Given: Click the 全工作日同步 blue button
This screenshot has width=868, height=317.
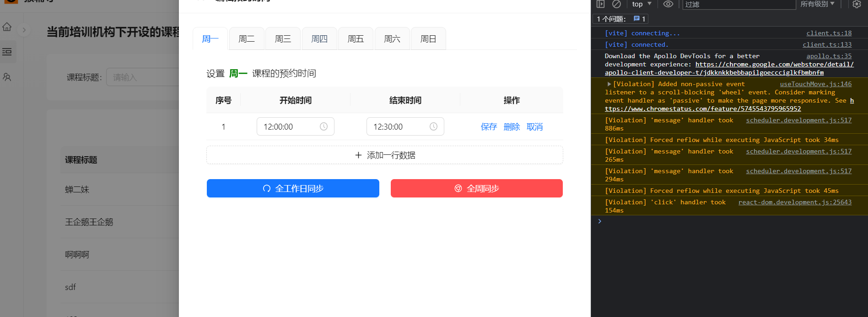Looking at the screenshot, I should pos(293,188).
